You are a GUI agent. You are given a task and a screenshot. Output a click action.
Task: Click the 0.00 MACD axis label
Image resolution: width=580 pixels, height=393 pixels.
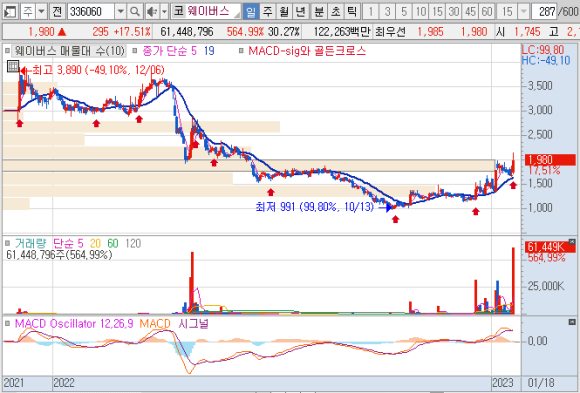[537, 341]
